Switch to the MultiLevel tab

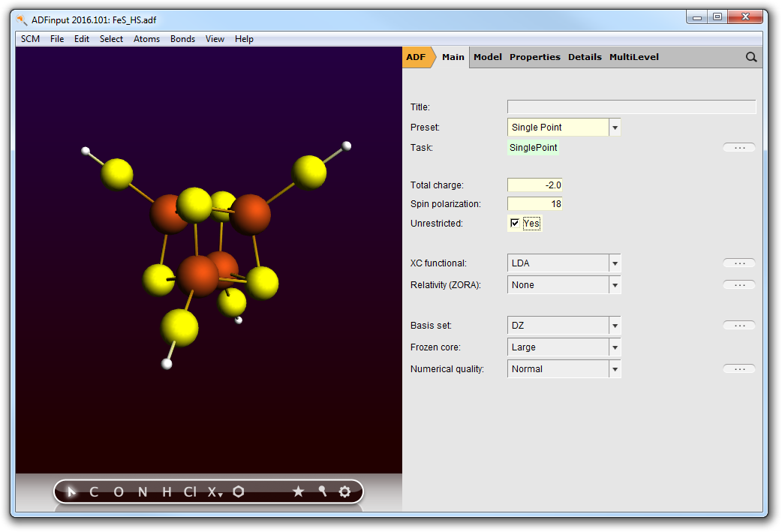pos(634,57)
